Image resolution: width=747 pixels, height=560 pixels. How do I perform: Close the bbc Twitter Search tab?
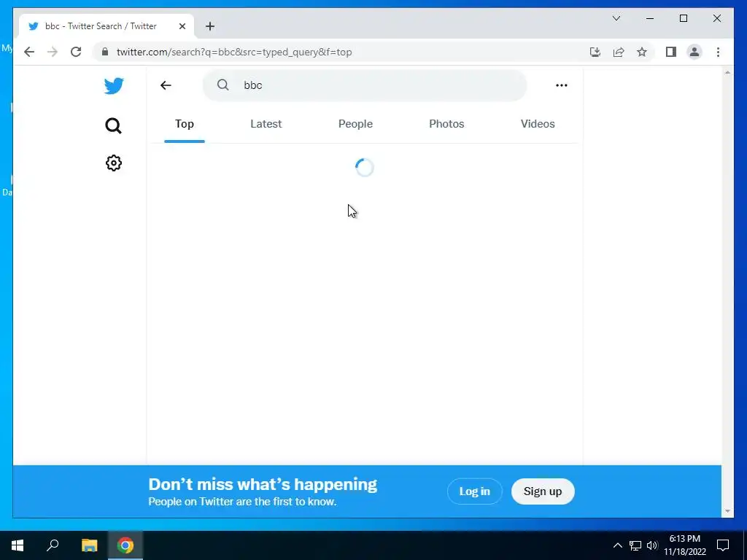click(x=182, y=26)
